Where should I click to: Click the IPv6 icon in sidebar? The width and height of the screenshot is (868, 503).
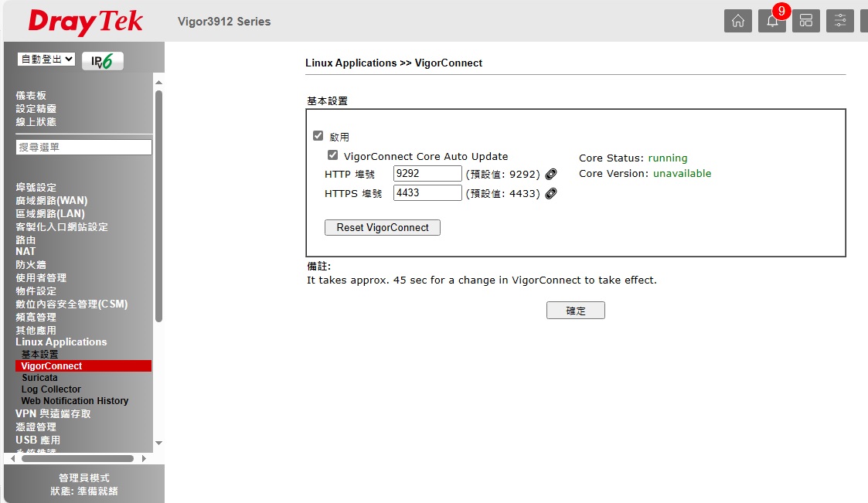[102, 61]
